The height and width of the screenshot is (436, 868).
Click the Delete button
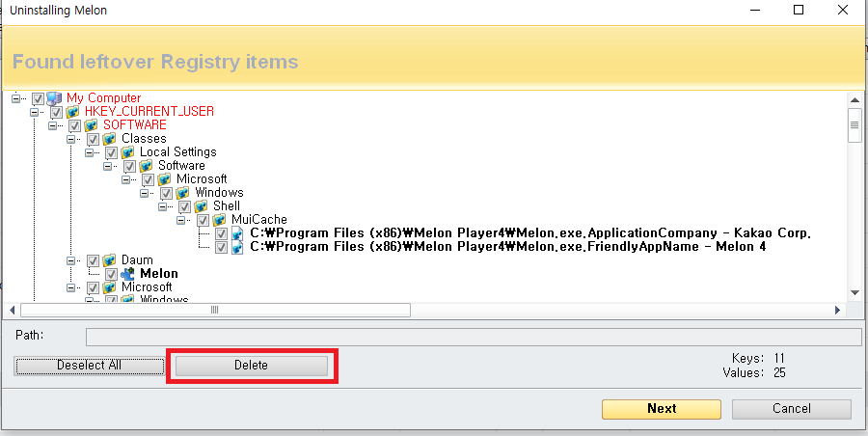(x=252, y=366)
